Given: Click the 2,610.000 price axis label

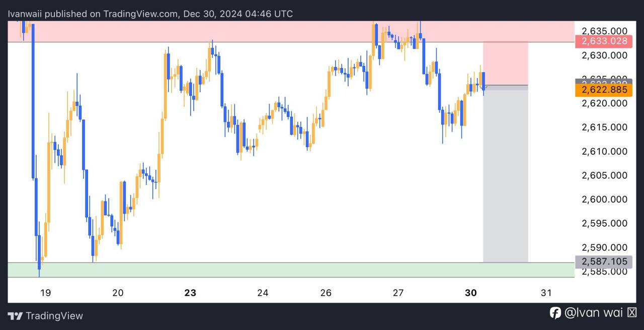Looking at the screenshot, I should 604,151.
